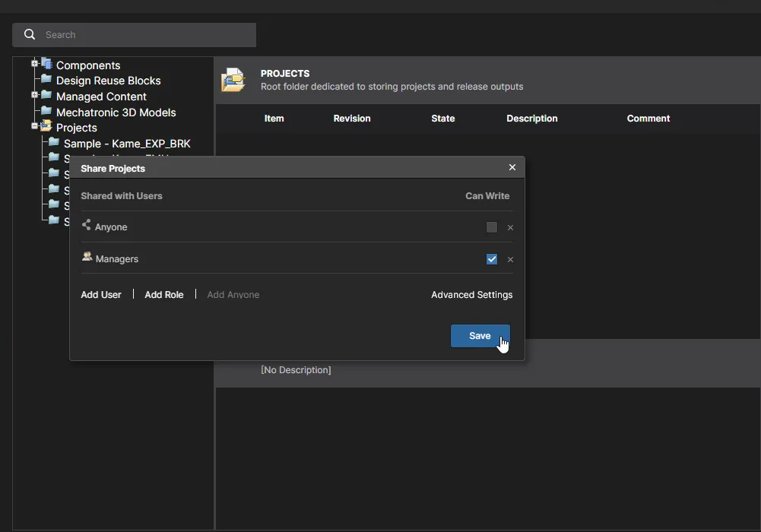Click the Save button
The height and width of the screenshot is (532, 761).
(x=480, y=336)
